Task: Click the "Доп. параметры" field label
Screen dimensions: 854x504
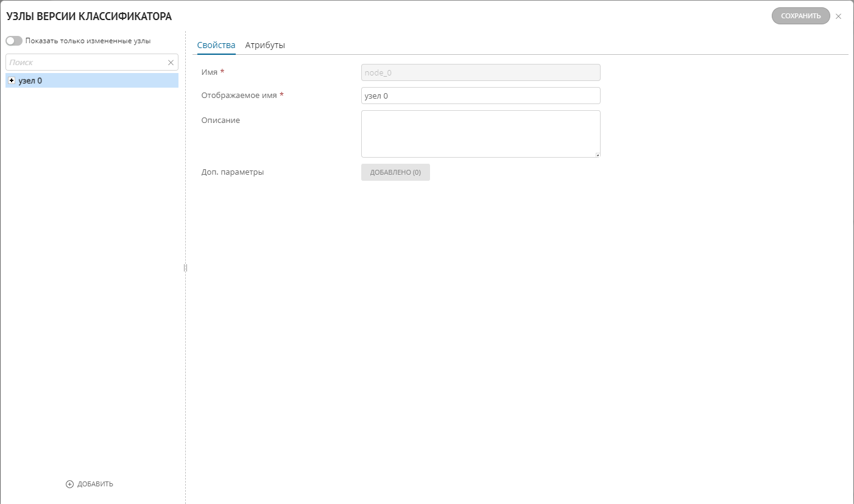Action: pos(232,172)
